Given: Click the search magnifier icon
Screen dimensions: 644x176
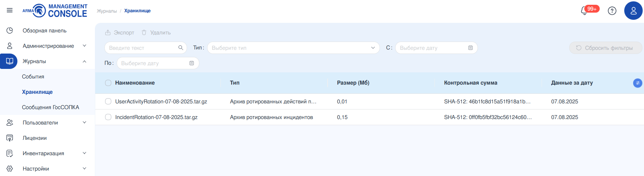Looking at the screenshot, I should point(181,48).
